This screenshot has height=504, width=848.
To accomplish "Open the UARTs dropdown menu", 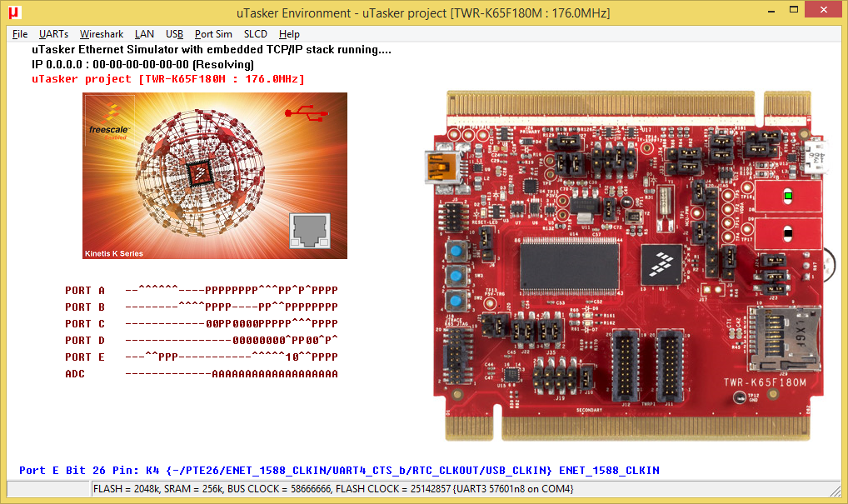I will click(x=53, y=34).
